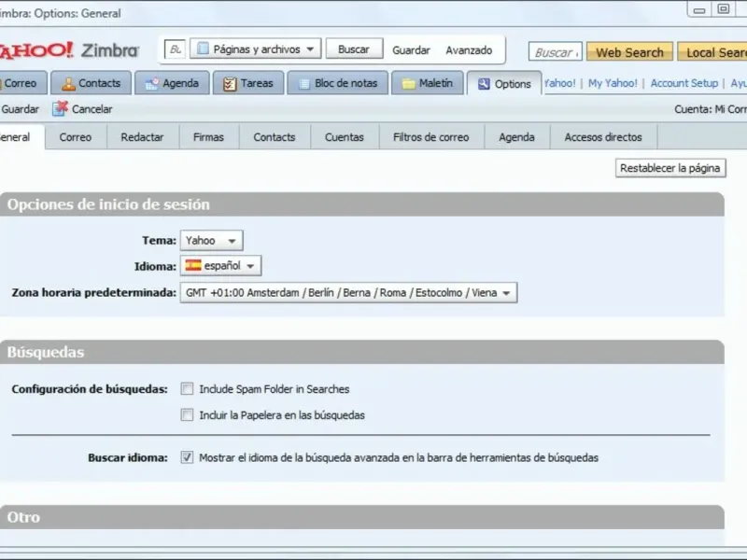Click the search box query icon
Viewport: 747px width, 560px height.
pyautogui.click(x=176, y=49)
